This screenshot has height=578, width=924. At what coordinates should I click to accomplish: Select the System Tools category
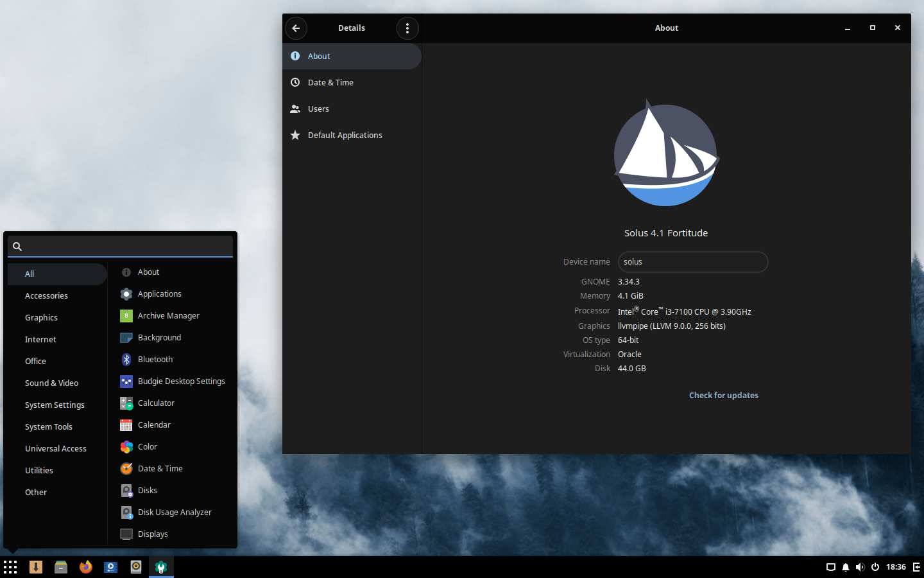pos(57,427)
